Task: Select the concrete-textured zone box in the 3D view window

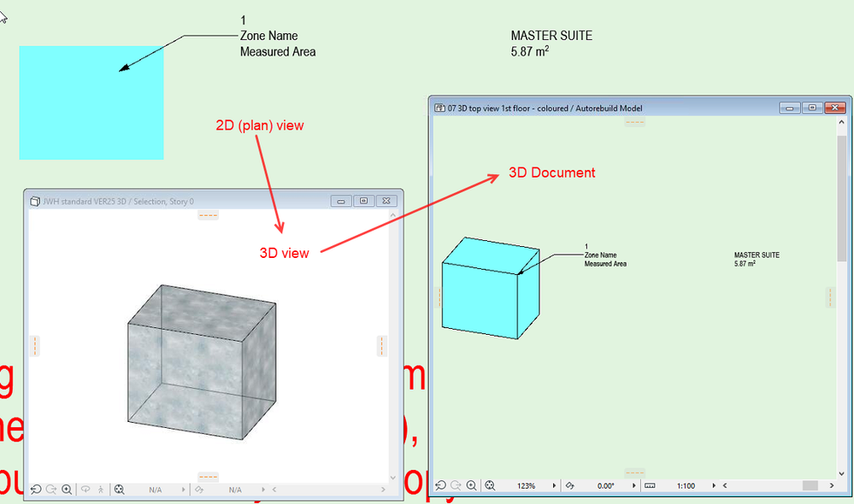Action: click(202, 362)
